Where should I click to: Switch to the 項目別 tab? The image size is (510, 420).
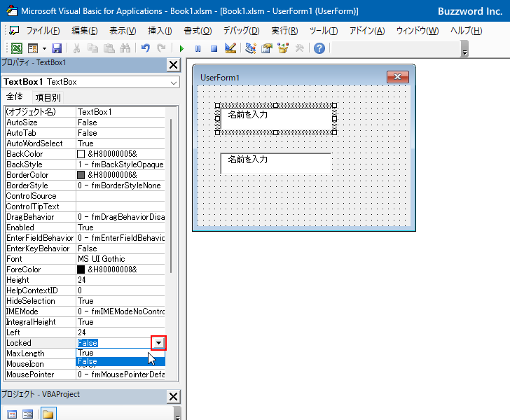point(48,97)
